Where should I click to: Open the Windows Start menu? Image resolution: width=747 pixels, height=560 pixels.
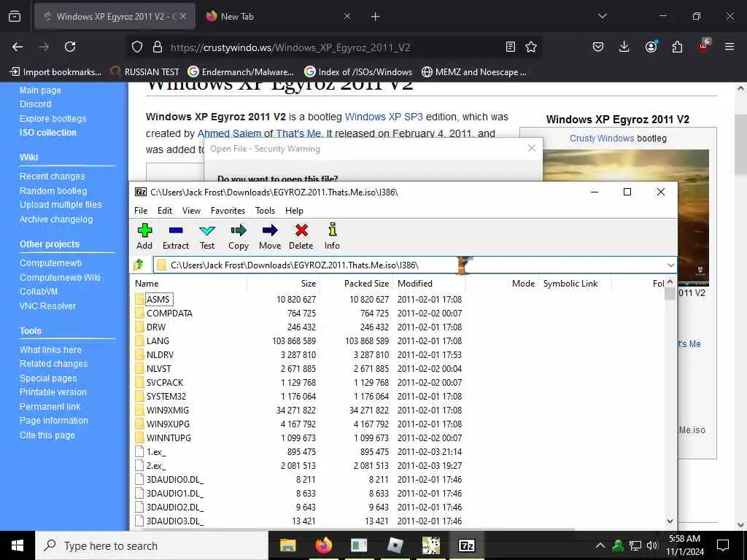coord(18,545)
